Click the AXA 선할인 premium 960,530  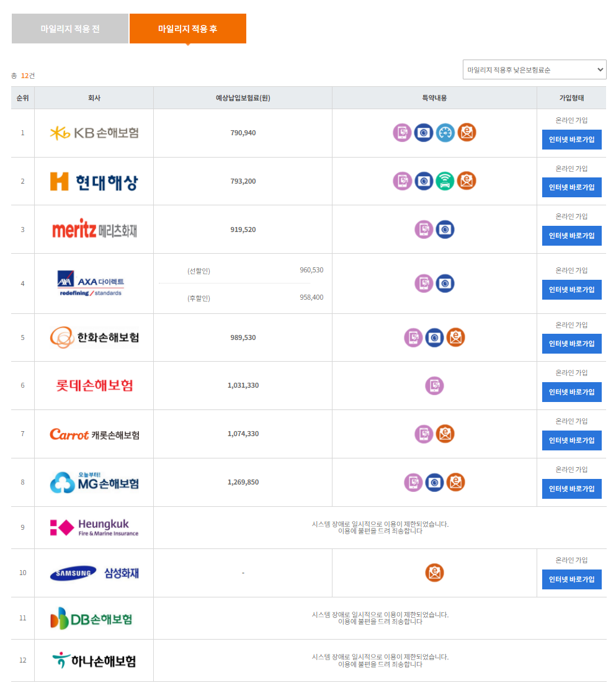[311, 270]
